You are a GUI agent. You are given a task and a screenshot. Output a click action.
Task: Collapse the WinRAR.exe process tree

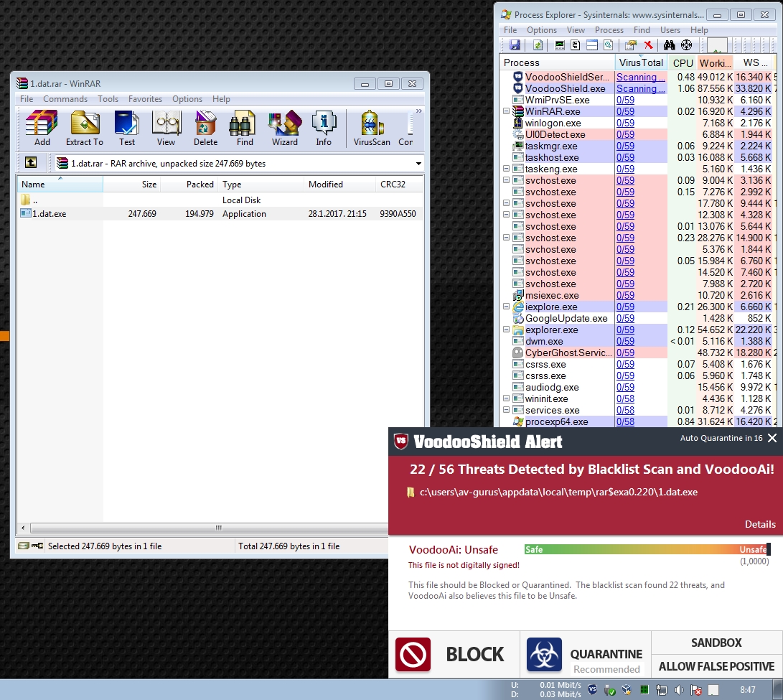coord(506,111)
